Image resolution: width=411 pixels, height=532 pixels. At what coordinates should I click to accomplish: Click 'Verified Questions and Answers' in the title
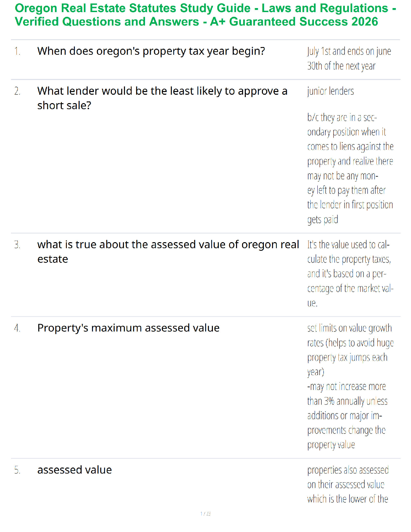click(x=107, y=21)
